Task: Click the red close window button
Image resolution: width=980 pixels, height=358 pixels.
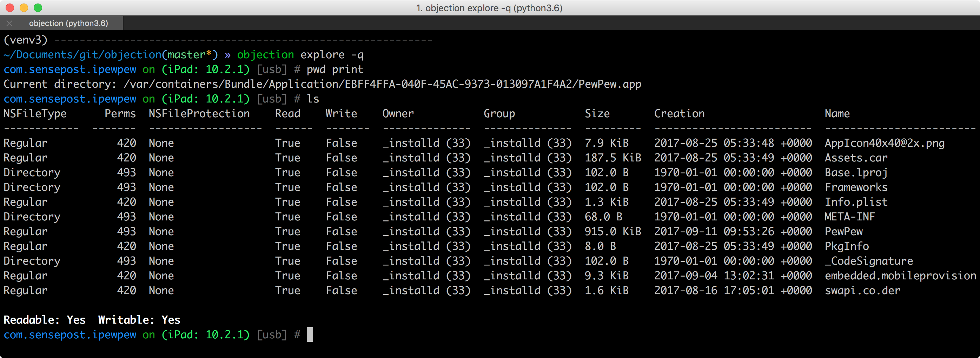Action: pyautogui.click(x=10, y=8)
